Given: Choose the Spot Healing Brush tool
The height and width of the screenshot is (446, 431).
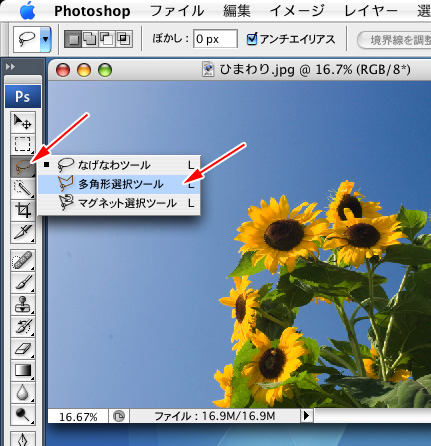Looking at the screenshot, I should [23, 261].
